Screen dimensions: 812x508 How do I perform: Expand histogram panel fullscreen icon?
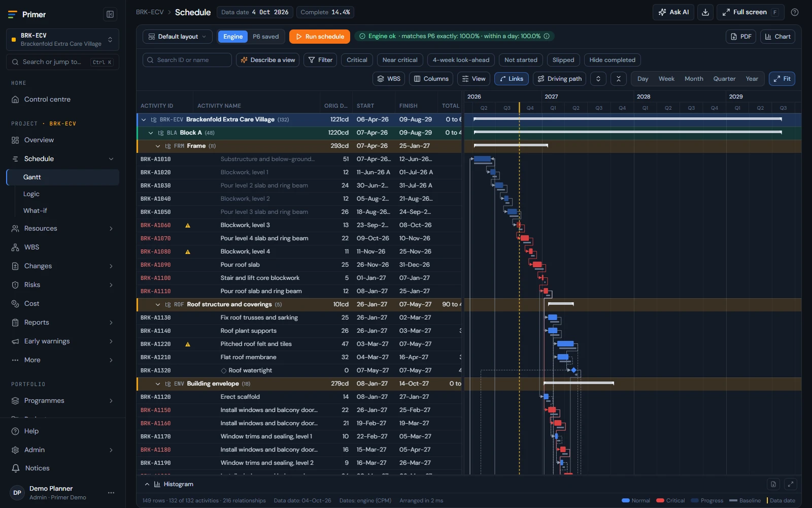pyautogui.click(x=791, y=484)
